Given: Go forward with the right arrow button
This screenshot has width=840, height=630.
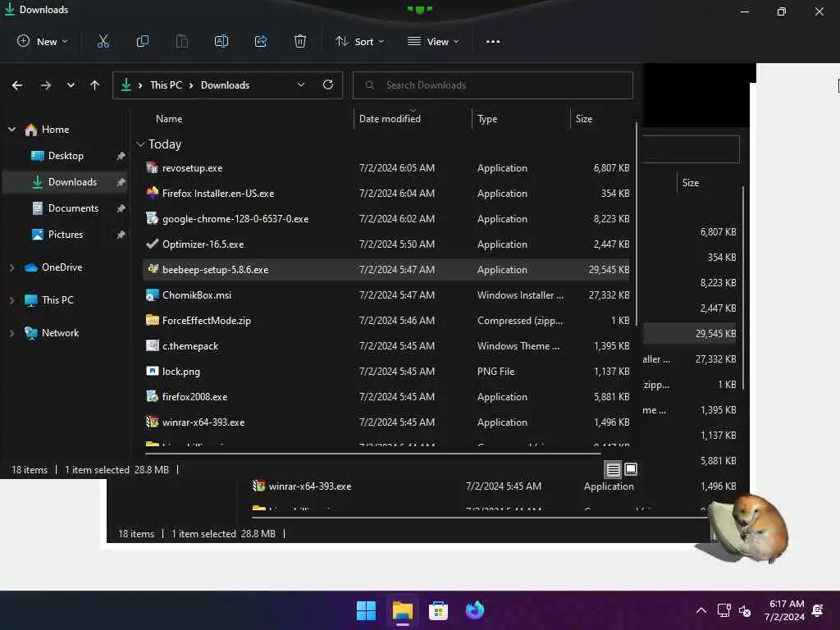Looking at the screenshot, I should point(46,85).
